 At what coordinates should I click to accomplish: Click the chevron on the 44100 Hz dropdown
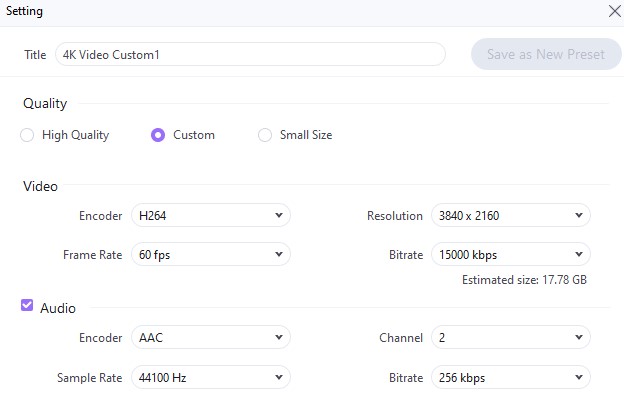pos(278,377)
